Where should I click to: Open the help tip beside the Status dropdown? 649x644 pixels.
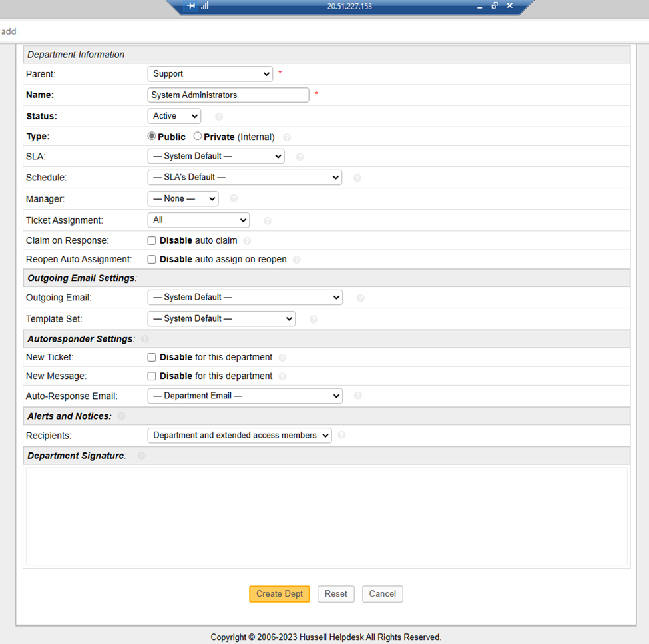[218, 116]
